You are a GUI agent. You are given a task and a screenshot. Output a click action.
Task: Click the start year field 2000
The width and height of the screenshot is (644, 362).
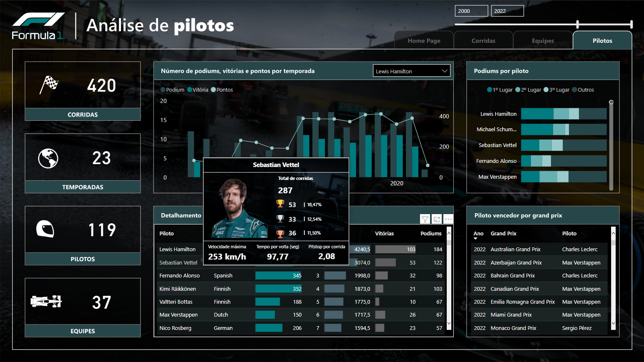point(471,11)
